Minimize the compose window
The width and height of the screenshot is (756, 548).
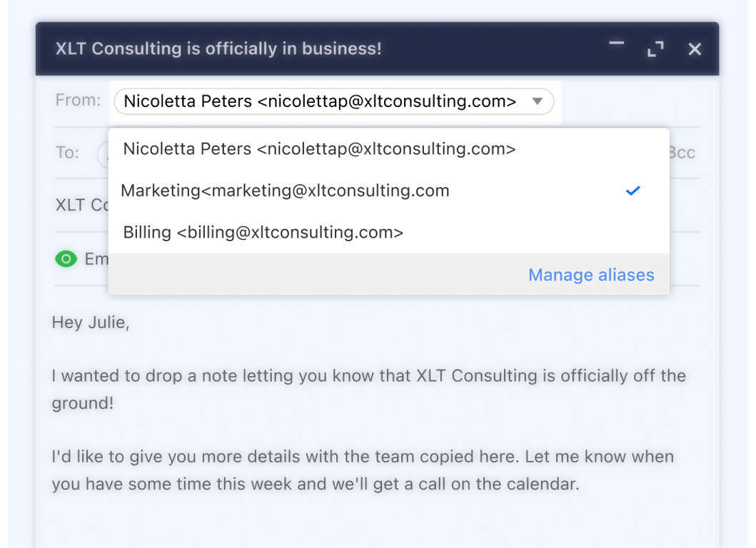(616, 44)
